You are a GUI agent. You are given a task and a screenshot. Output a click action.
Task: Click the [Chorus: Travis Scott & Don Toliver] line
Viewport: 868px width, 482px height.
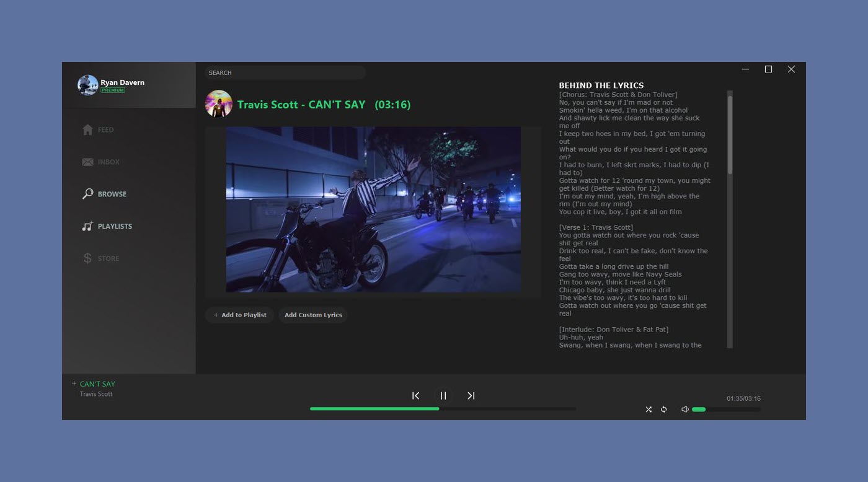[618, 95]
